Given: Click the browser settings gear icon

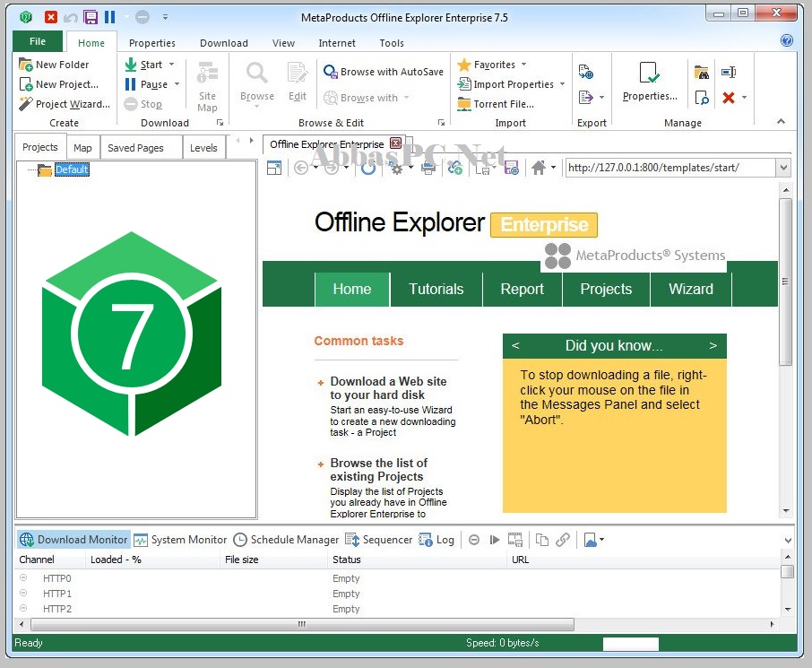Looking at the screenshot, I should click(x=396, y=168).
